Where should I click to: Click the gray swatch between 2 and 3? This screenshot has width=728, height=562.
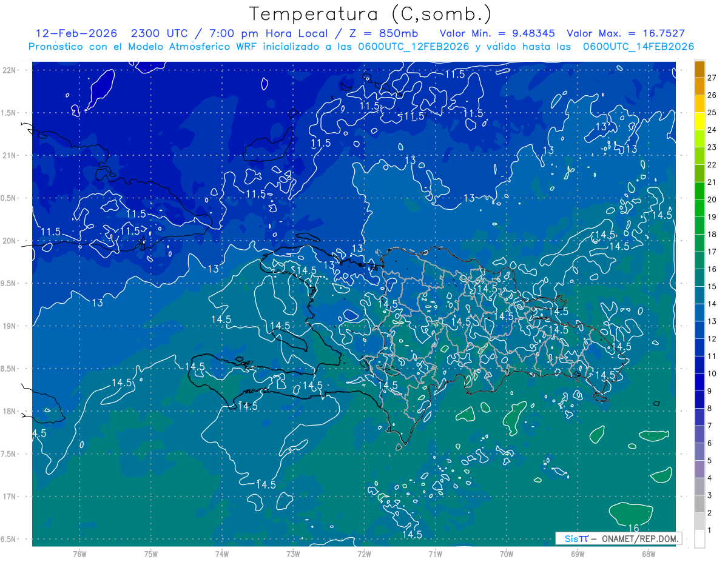(x=699, y=504)
